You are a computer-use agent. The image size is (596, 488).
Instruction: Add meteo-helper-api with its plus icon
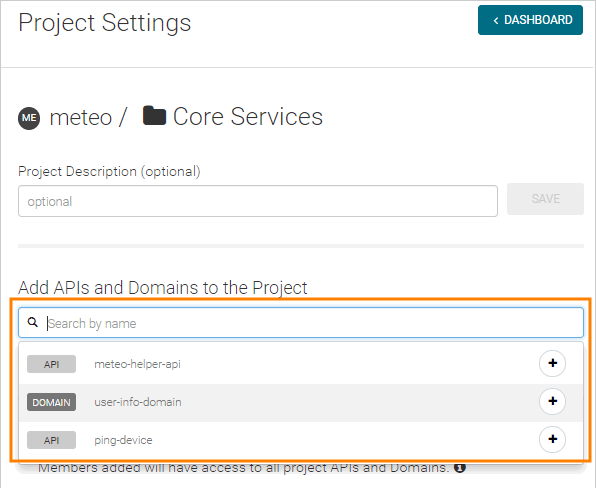coord(552,363)
